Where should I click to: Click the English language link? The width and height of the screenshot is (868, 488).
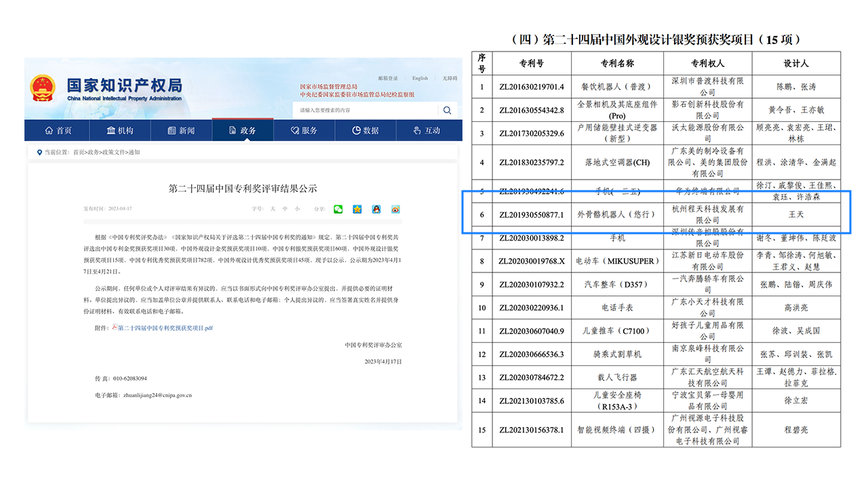[x=420, y=79]
